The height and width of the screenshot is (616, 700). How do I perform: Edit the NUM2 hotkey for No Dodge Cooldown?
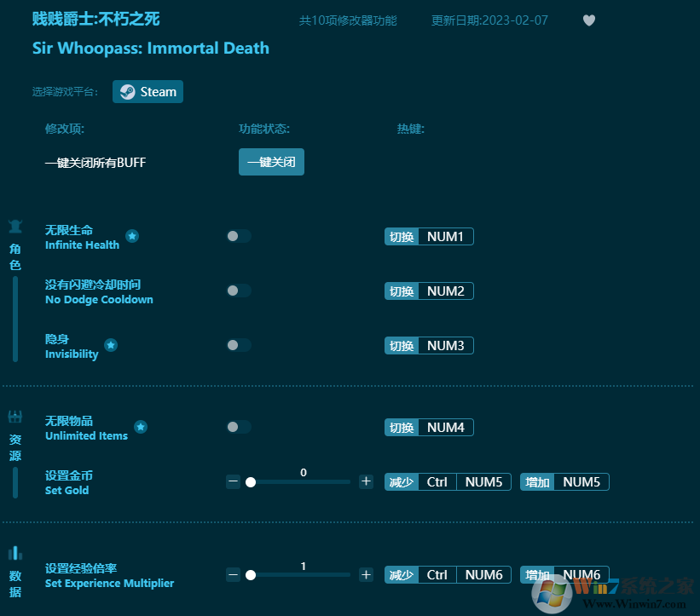coord(446,291)
